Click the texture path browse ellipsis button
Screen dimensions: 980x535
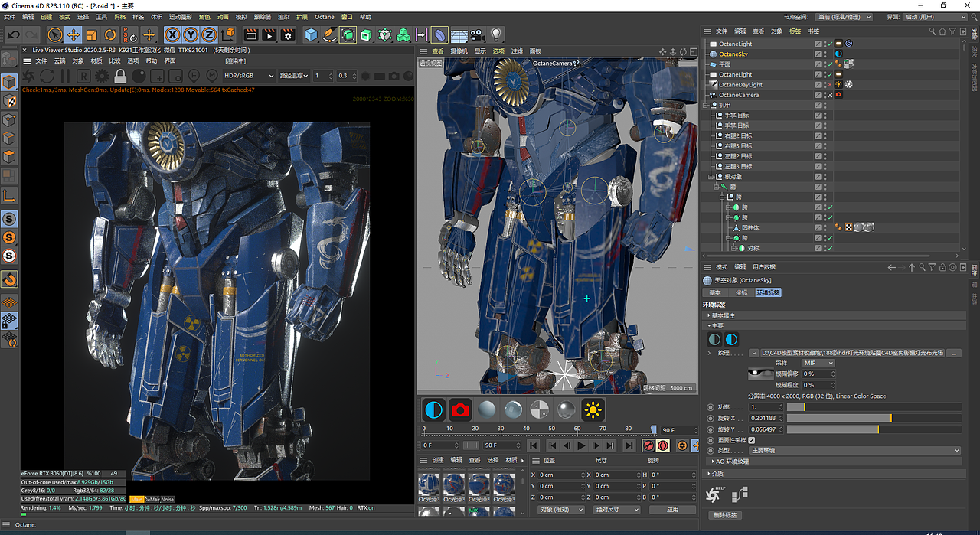point(954,353)
